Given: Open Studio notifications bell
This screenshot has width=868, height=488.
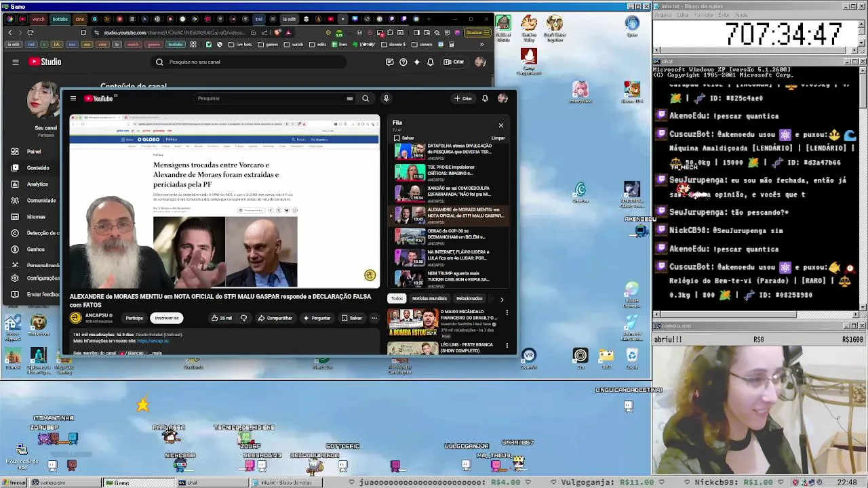Looking at the screenshot, I should tap(431, 62).
